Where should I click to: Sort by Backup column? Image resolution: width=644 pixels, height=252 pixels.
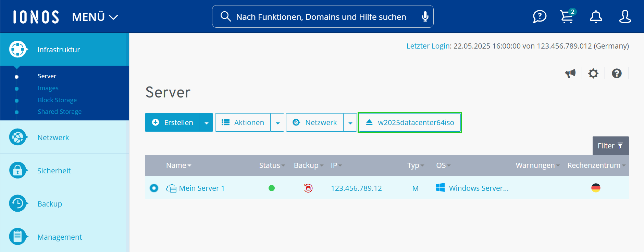[308, 165]
